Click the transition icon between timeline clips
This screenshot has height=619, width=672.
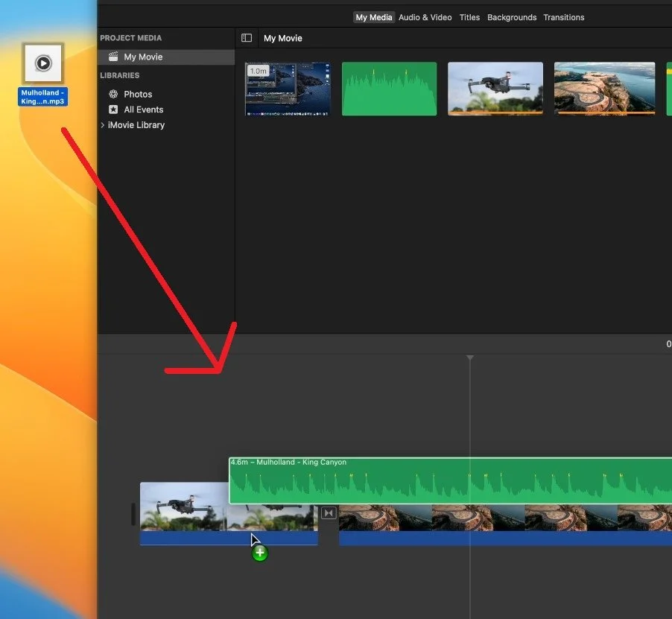(329, 512)
